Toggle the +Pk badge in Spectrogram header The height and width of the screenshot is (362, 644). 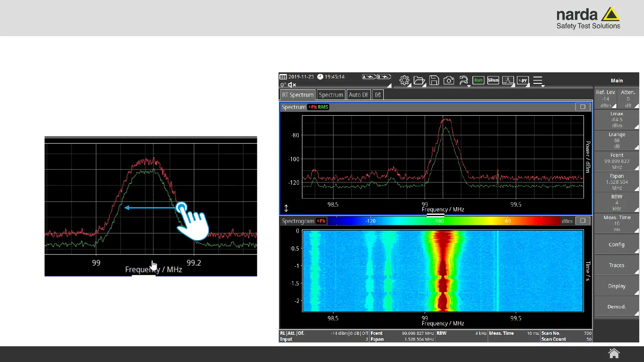click(x=321, y=221)
